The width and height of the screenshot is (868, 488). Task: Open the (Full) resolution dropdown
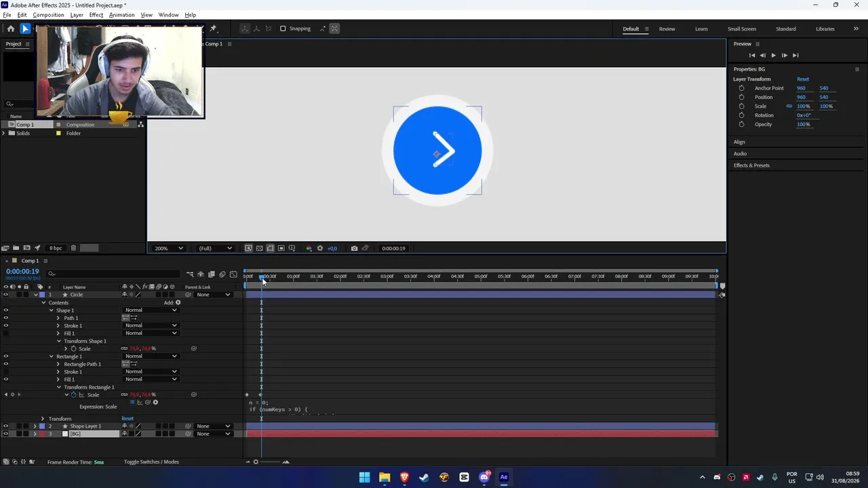tap(214, 248)
